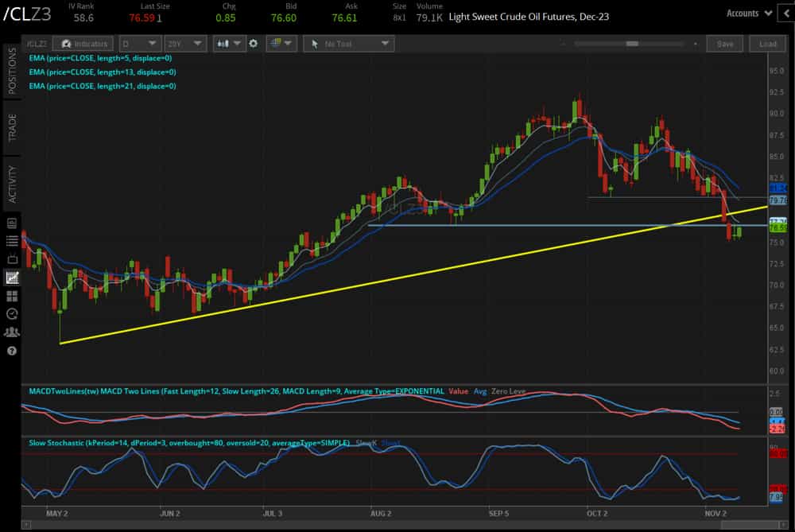Viewport: 795px width, 532px height.
Task: Open the watchlist lines sidebar icon
Action: pyautogui.click(x=12, y=241)
